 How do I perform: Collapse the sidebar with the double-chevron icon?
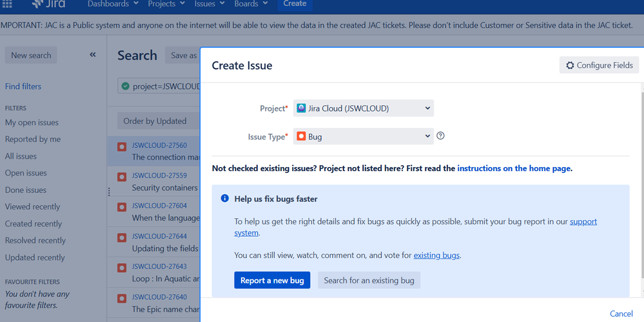click(x=93, y=55)
